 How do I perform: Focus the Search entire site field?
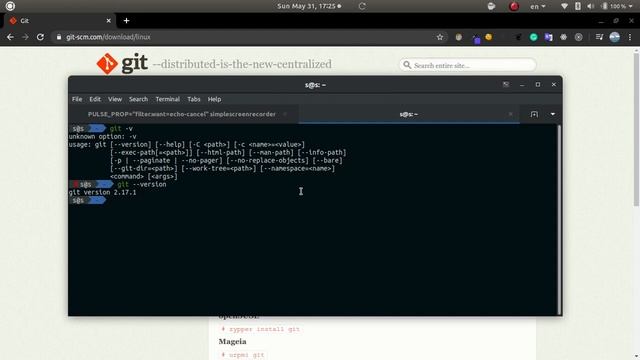click(467, 65)
